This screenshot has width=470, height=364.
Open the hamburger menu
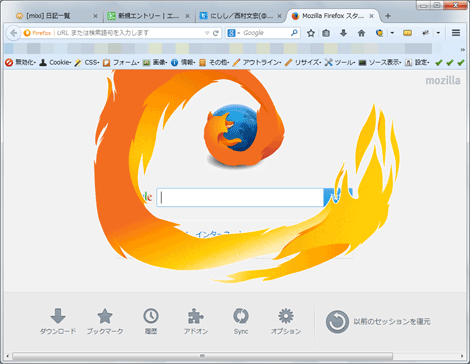pyautogui.click(x=456, y=33)
